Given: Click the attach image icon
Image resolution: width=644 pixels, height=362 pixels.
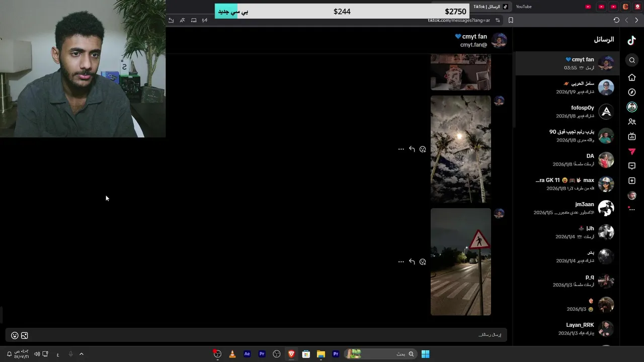Looking at the screenshot, I should [x=24, y=335].
